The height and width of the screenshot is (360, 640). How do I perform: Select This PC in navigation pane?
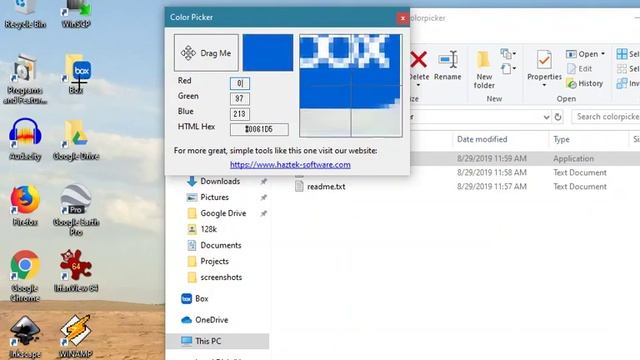click(218, 341)
